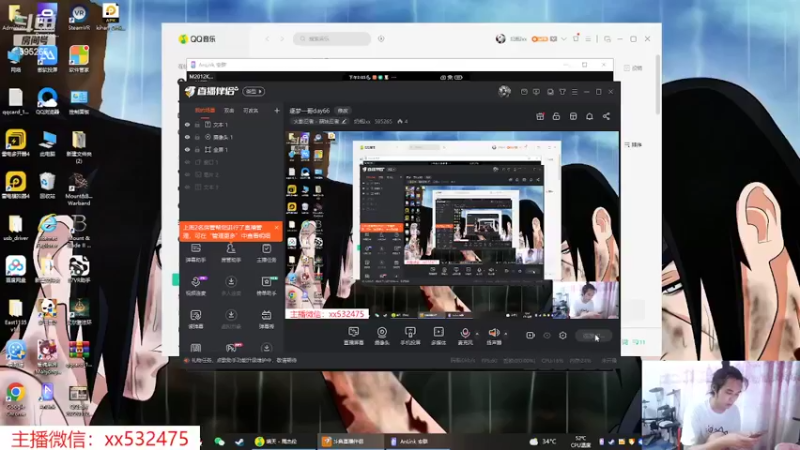
Task: Click the song recognition icon beside QQ音乐 search
Action: (x=381, y=39)
